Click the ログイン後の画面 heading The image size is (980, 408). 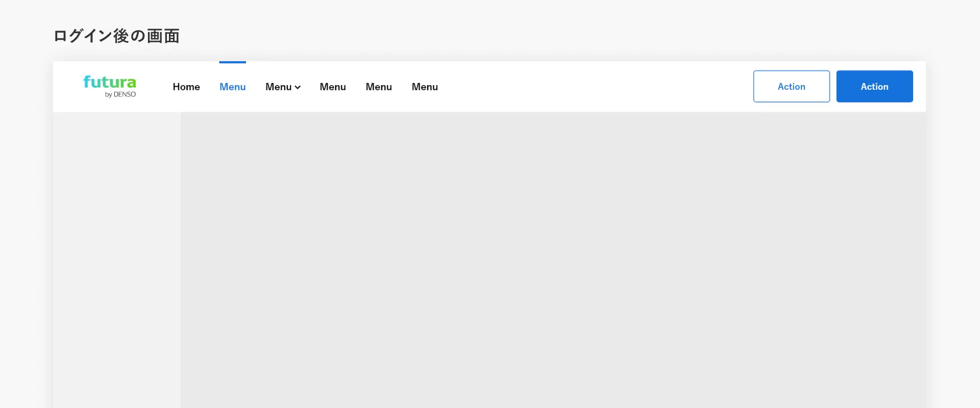click(116, 36)
